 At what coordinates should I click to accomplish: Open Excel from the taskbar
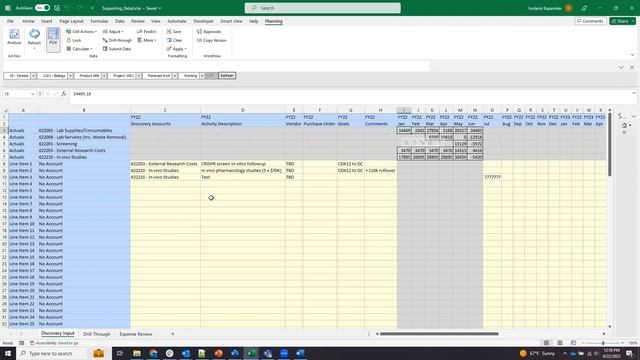click(251, 353)
